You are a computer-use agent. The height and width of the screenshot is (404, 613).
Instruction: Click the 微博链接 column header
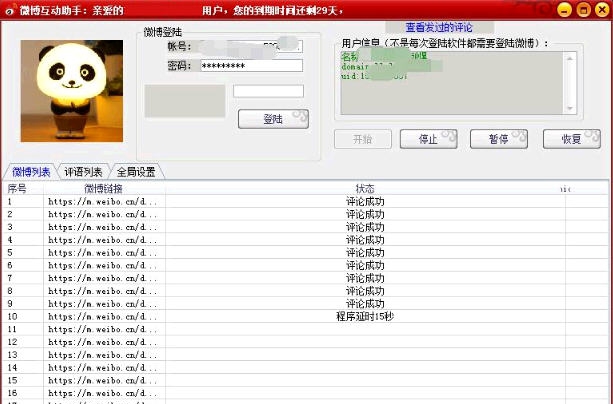104,189
